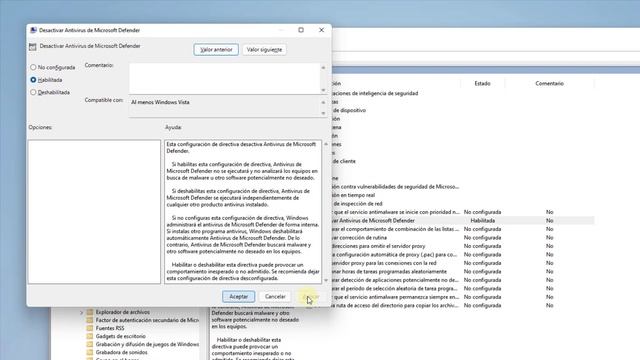Click the Factor de autenticación secundario folder icon
640x360 pixels.
point(90,320)
